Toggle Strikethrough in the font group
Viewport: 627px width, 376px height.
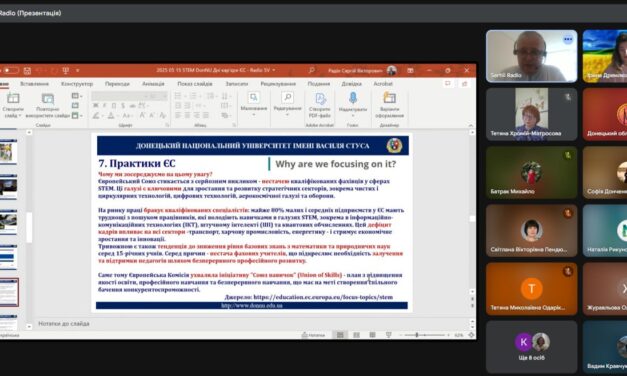[132, 106]
